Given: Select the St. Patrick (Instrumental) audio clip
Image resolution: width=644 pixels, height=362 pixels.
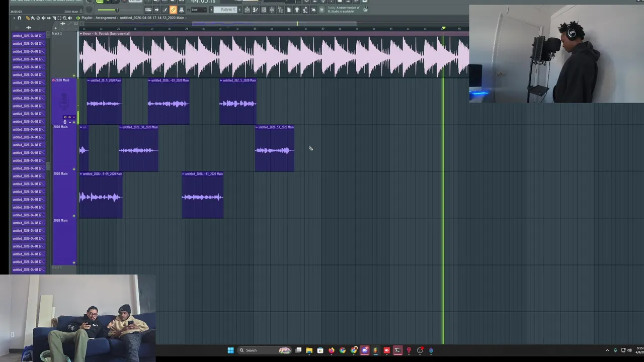Looking at the screenshot, I should [274, 54].
